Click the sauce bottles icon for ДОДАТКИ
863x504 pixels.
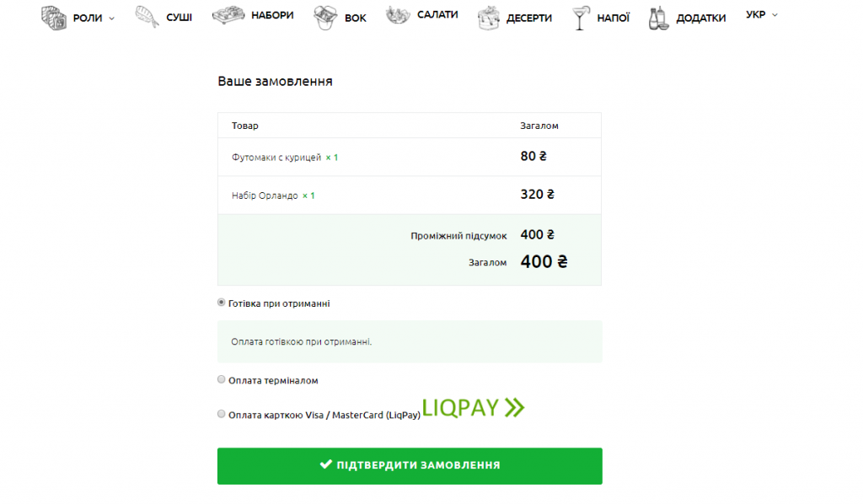pyautogui.click(x=658, y=18)
